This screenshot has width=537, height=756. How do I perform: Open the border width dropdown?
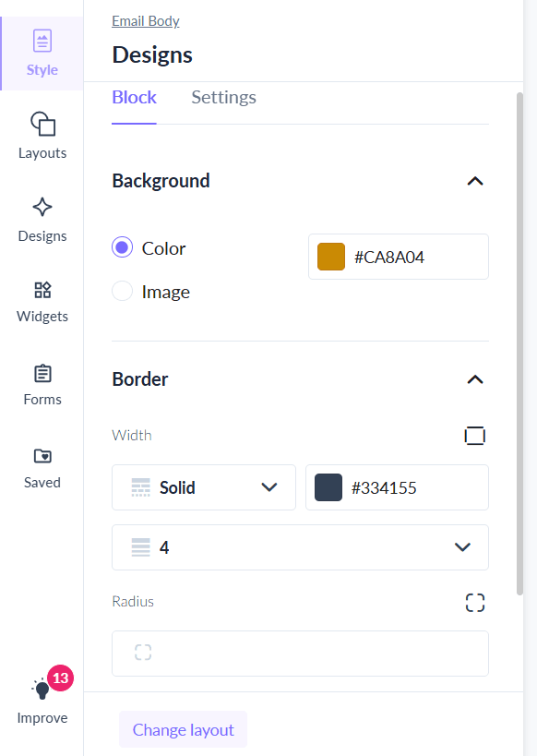point(300,546)
